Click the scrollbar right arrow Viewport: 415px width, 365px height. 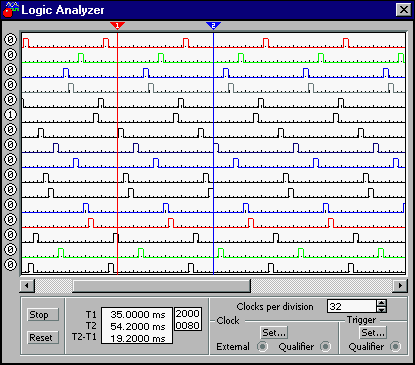pos(400,286)
